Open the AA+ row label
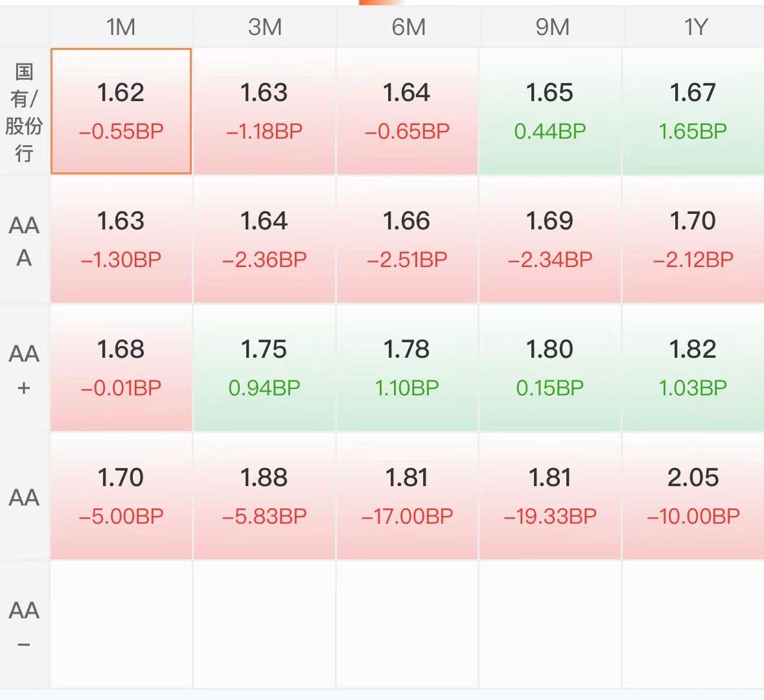764x700 pixels. (x=24, y=369)
